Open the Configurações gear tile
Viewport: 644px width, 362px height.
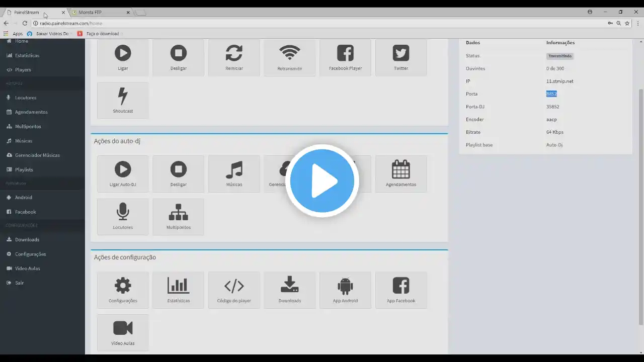[123, 290]
